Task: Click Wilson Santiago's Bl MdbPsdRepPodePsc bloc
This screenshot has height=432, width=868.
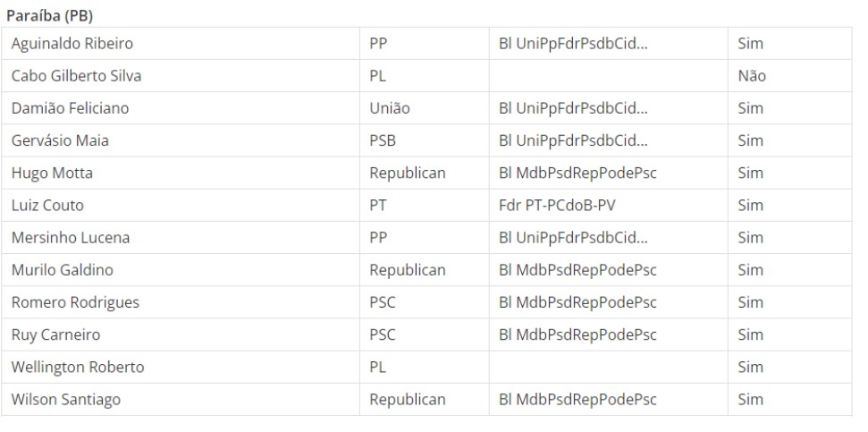Action: [x=577, y=400]
